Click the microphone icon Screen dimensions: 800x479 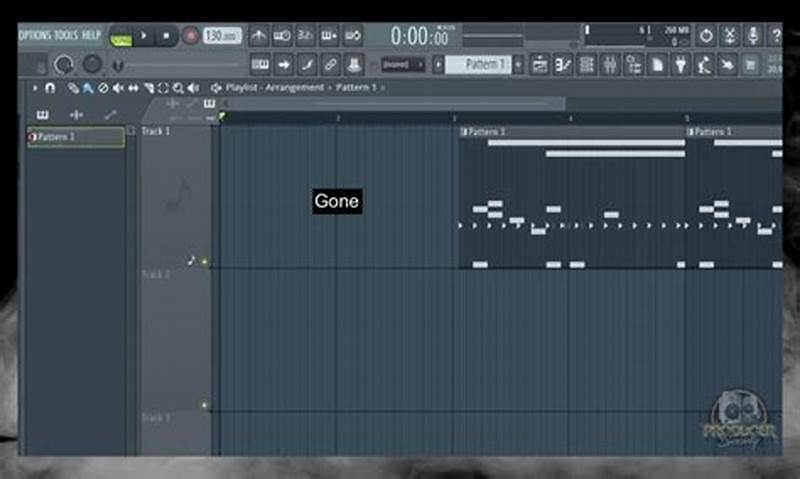753,36
